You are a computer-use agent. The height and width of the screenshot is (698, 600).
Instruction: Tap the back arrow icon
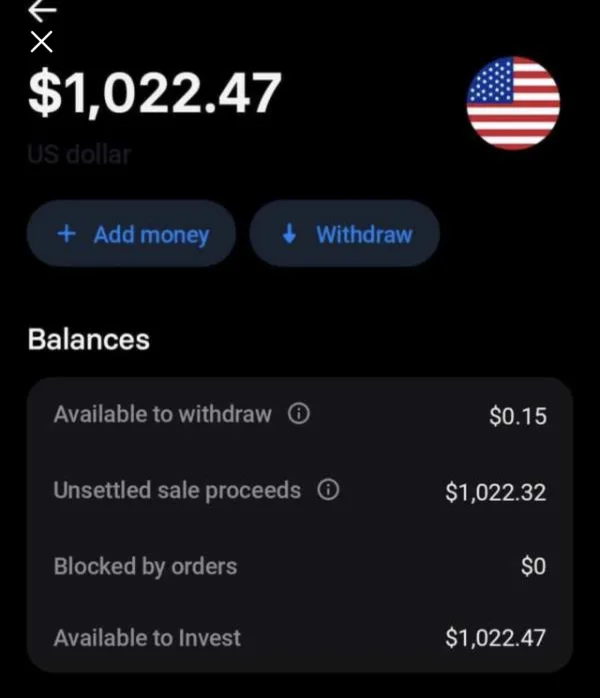(x=42, y=10)
